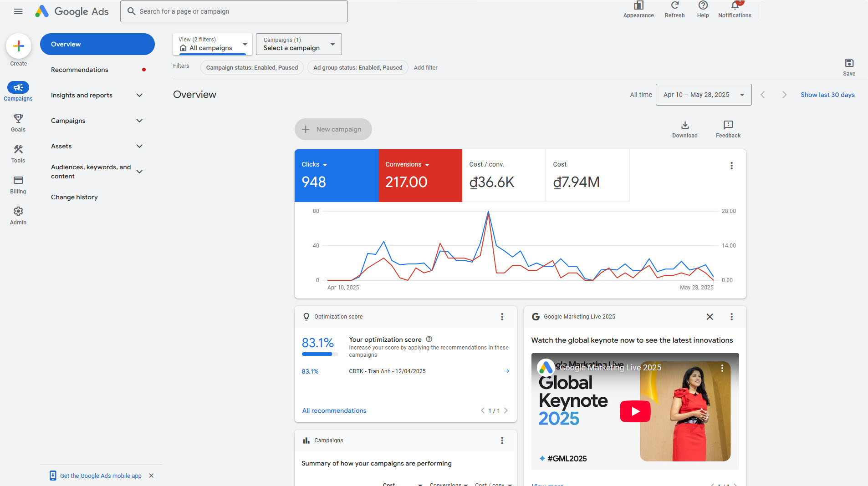Open the Billing section

tap(18, 184)
